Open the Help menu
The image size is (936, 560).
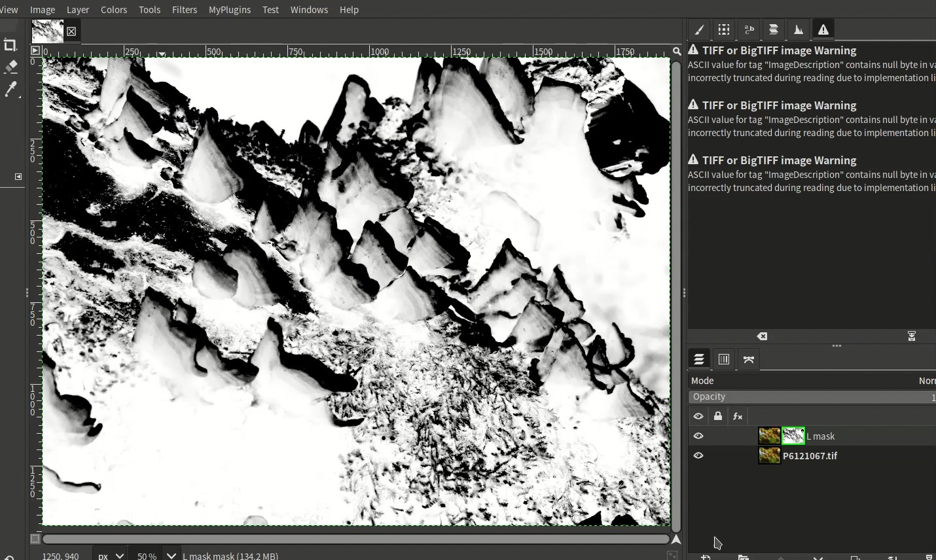(349, 10)
